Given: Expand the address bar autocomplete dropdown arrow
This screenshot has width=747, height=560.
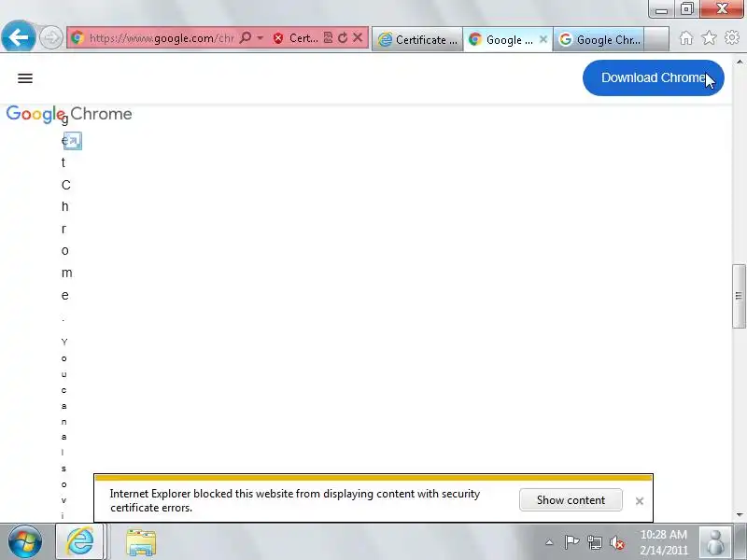Looking at the screenshot, I should (x=261, y=37).
